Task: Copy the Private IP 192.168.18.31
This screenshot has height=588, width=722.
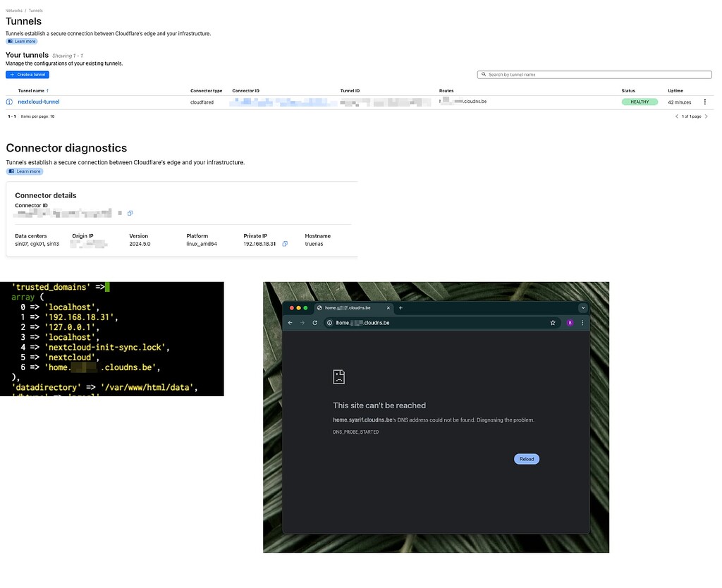Action: (x=285, y=244)
